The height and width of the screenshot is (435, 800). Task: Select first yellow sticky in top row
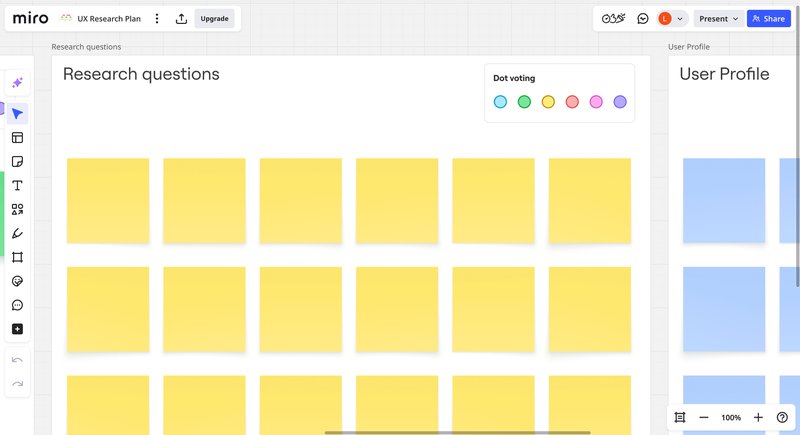click(108, 200)
